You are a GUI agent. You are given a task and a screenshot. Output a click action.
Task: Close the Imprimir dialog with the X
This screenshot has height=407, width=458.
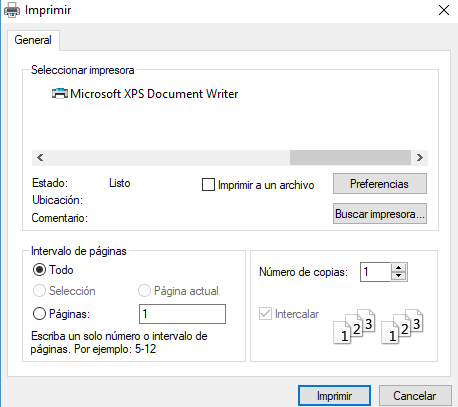(x=444, y=10)
